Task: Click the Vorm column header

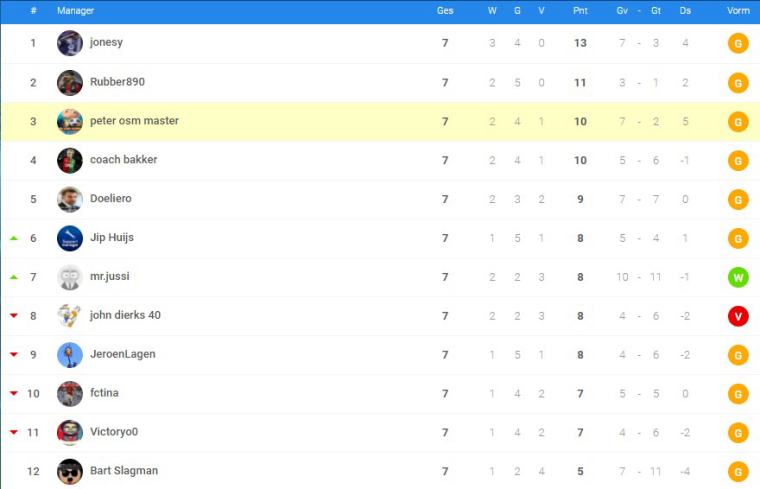Action: point(738,11)
